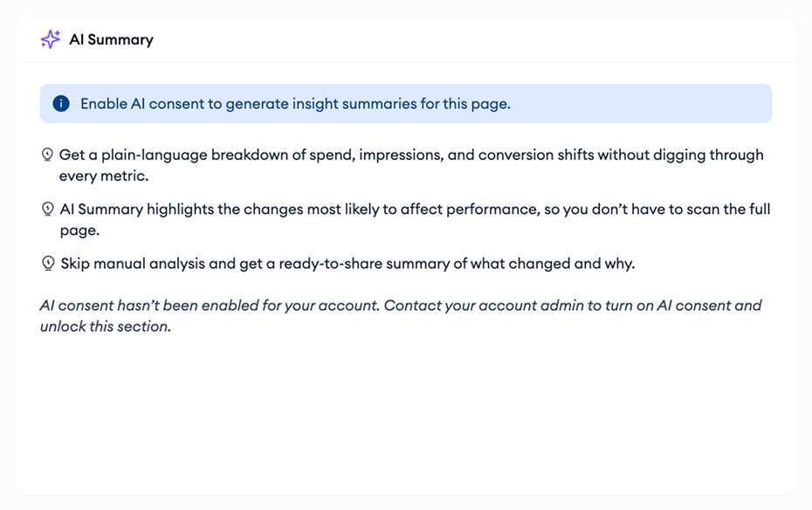812x510 pixels.
Task: Click the ready-to-share summary bullet text
Action: tap(348, 264)
